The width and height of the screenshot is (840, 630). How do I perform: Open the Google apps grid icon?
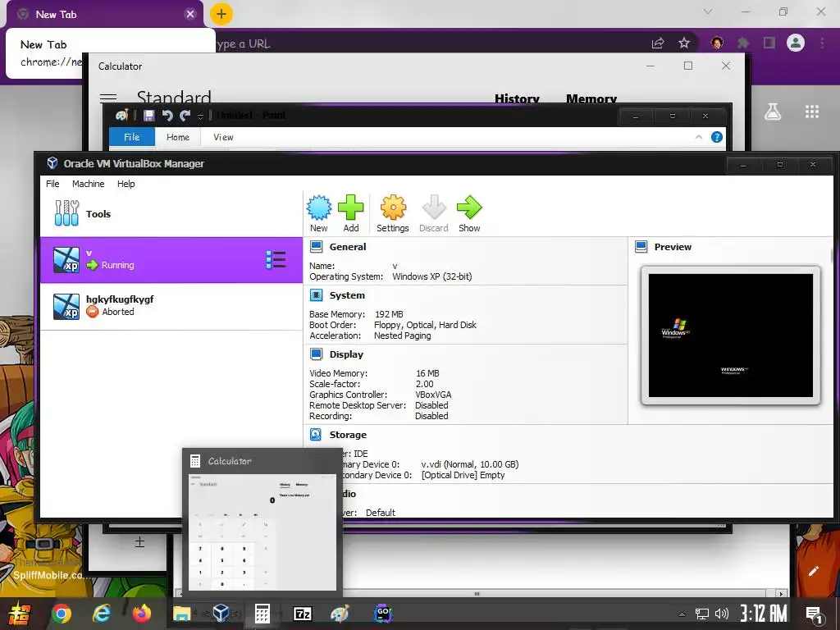pos(812,112)
